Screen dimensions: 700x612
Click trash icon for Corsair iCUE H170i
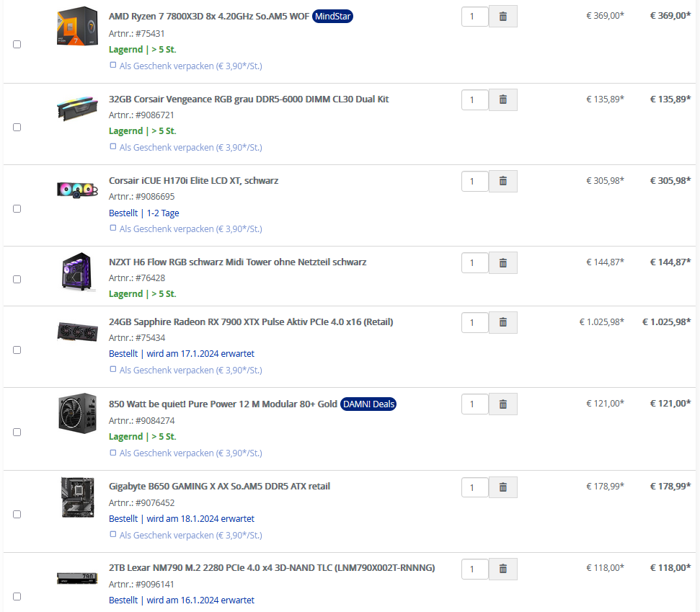point(502,181)
